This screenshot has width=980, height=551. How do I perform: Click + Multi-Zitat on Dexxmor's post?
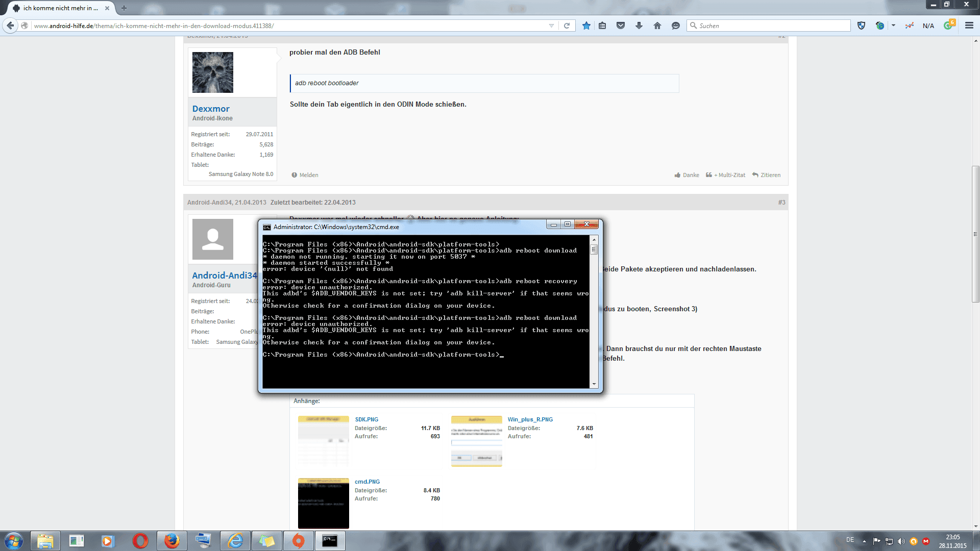[726, 175]
